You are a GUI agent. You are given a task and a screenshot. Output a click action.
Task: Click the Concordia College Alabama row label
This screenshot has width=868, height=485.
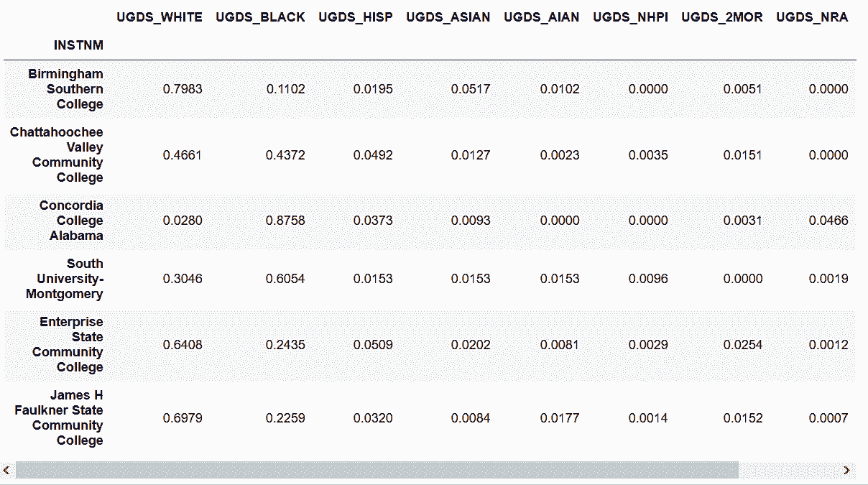pos(71,221)
